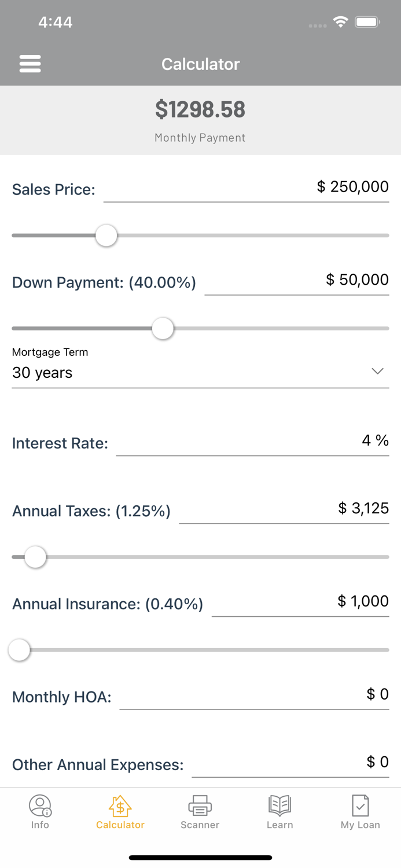
Task: Tap the Info label in bottom bar
Action: 40,825
